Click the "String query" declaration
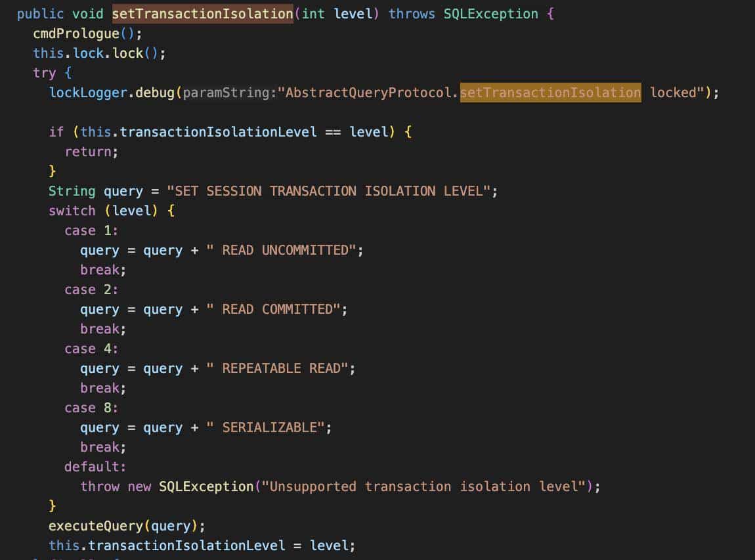This screenshot has height=560, width=755. [x=95, y=191]
